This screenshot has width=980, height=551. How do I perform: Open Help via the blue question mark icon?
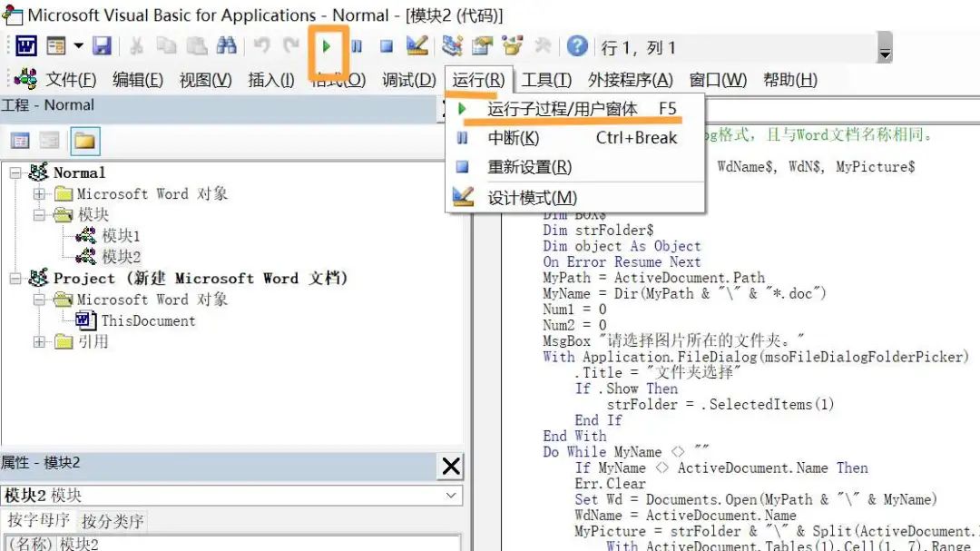click(577, 46)
